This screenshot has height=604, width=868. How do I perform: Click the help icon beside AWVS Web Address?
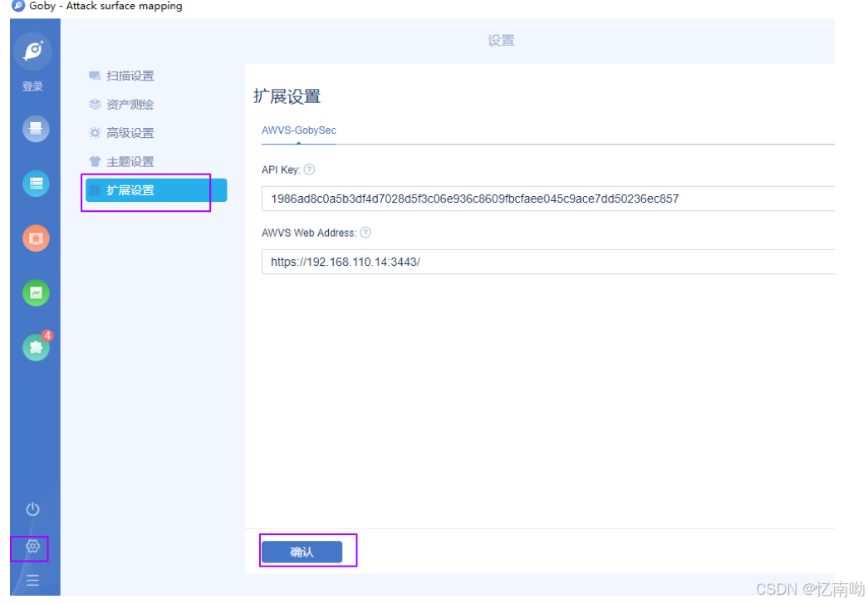click(x=365, y=233)
